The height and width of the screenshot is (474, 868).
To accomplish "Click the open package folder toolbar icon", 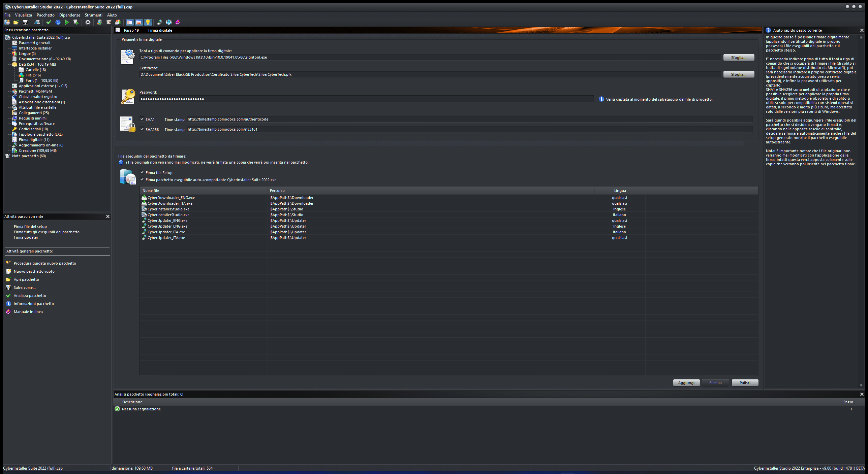I will click(16, 22).
